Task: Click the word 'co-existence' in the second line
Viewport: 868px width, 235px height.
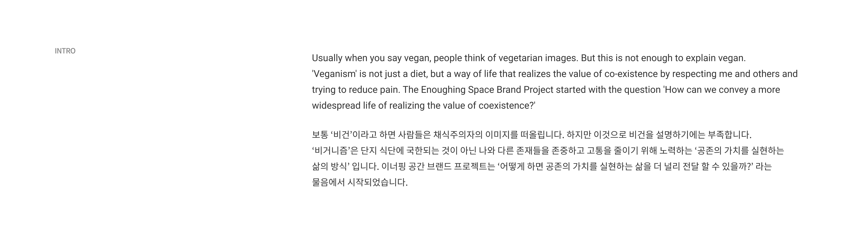Action: [631, 74]
